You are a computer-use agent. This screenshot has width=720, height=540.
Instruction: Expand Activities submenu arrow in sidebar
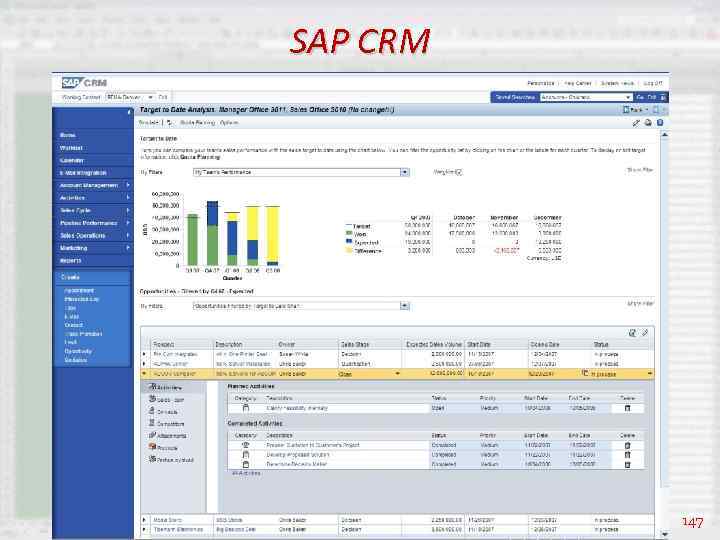click(128, 197)
